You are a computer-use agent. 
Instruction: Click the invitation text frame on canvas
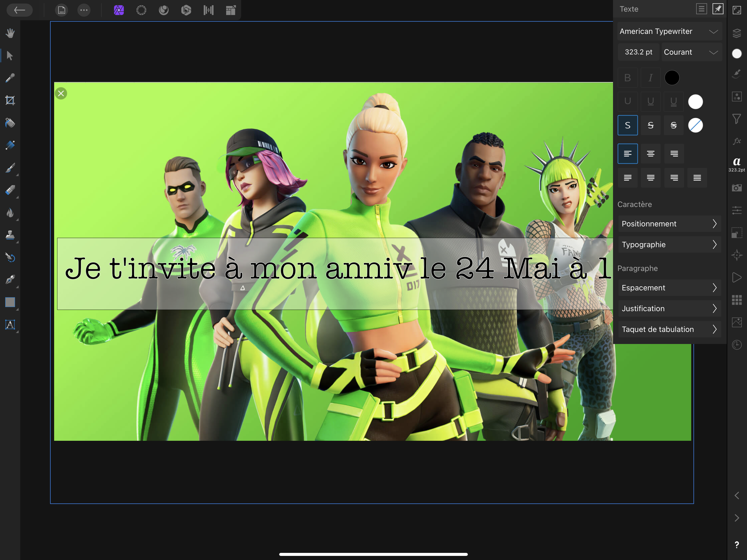tap(335, 274)
